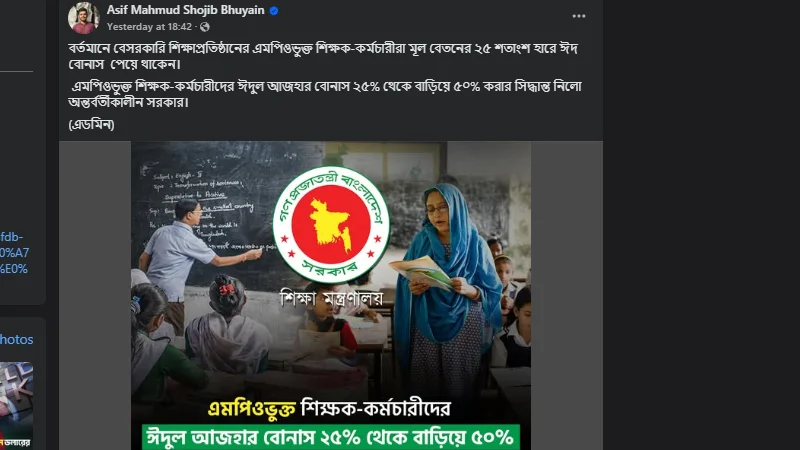The width and height of the screenshot is (800, 450).
Task: Open the Bangladesh government seal in the image
Action: click(331, 224)
